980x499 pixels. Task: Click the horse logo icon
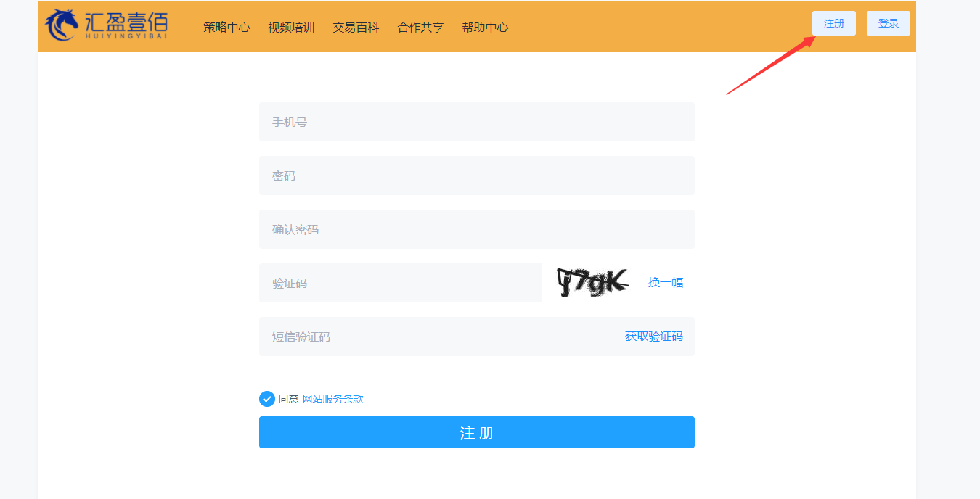click(61, 25)
